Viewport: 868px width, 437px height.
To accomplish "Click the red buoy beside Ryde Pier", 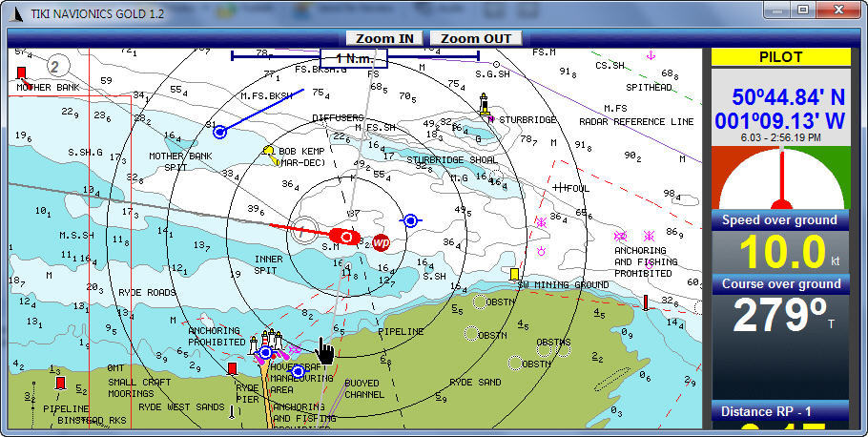I will pos(232,368).
